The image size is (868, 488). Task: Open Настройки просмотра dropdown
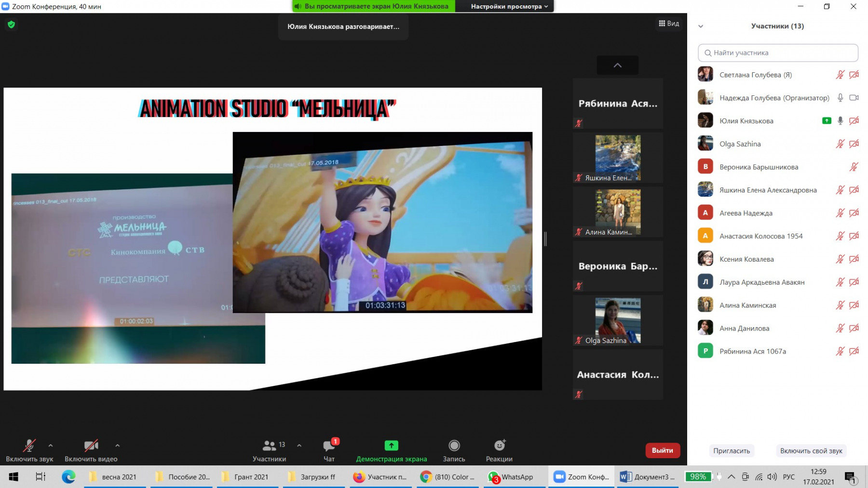509,6
